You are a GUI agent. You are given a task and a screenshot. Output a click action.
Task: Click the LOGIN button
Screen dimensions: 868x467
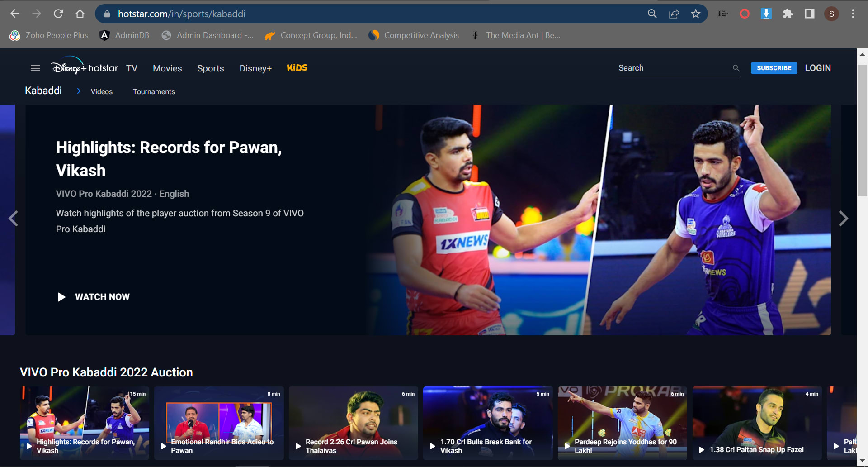(818, 68)
